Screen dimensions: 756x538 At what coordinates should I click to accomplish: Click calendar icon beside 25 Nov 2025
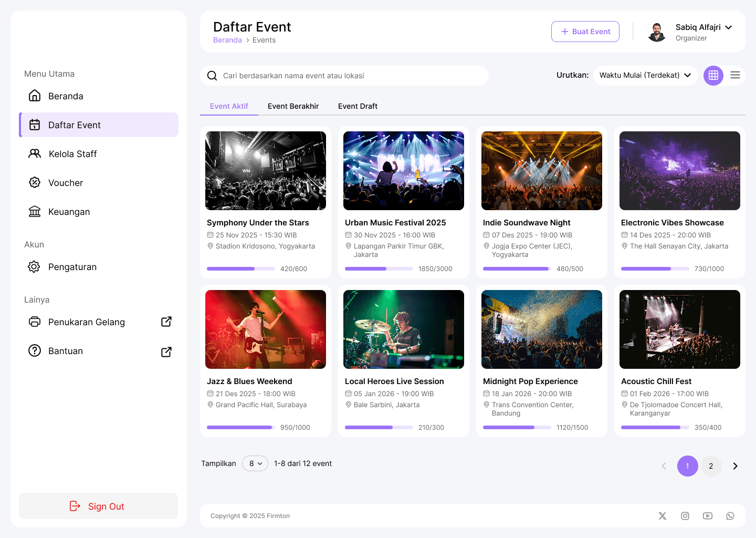coord(210,235)
